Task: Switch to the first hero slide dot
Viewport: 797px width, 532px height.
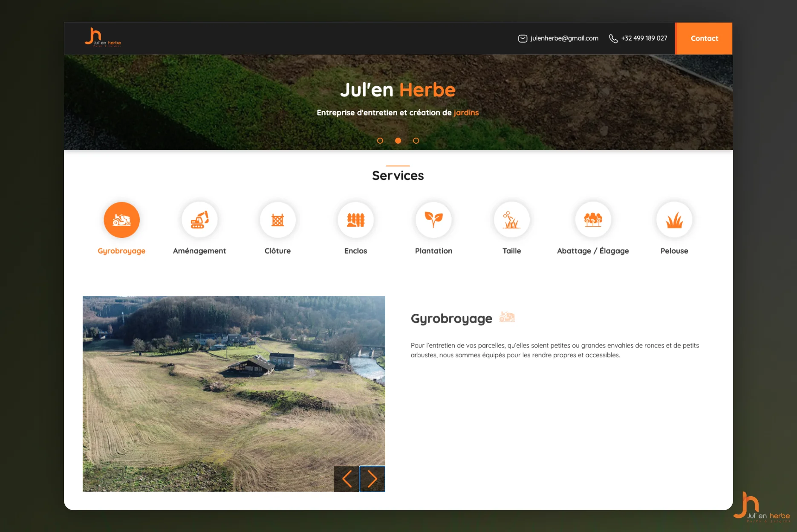Action: [380, 141]
